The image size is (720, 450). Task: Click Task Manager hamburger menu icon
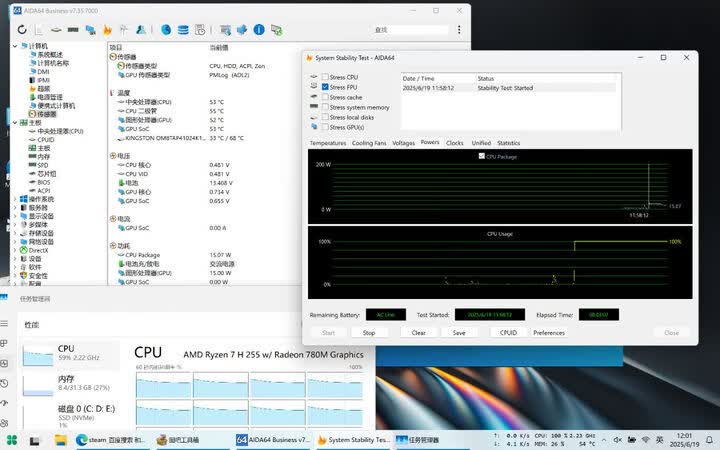coord(5,324)
